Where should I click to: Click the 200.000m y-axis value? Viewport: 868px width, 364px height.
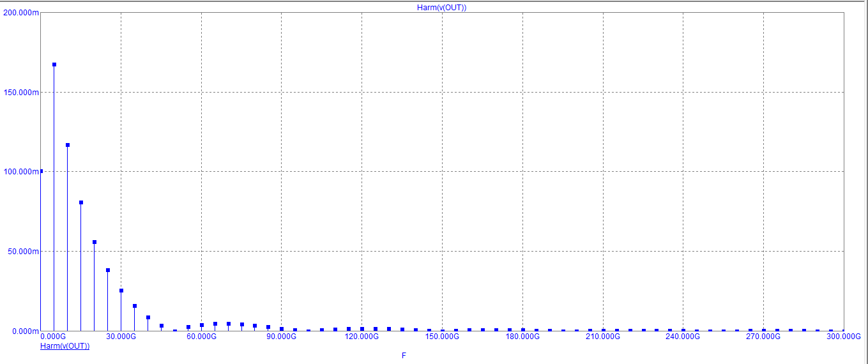(20, 13)
